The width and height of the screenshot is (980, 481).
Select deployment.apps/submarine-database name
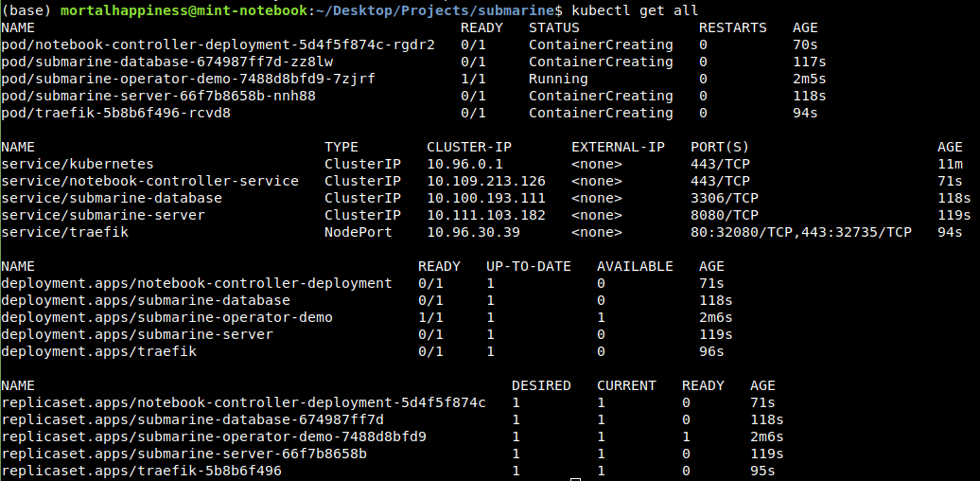coord(146,300)
